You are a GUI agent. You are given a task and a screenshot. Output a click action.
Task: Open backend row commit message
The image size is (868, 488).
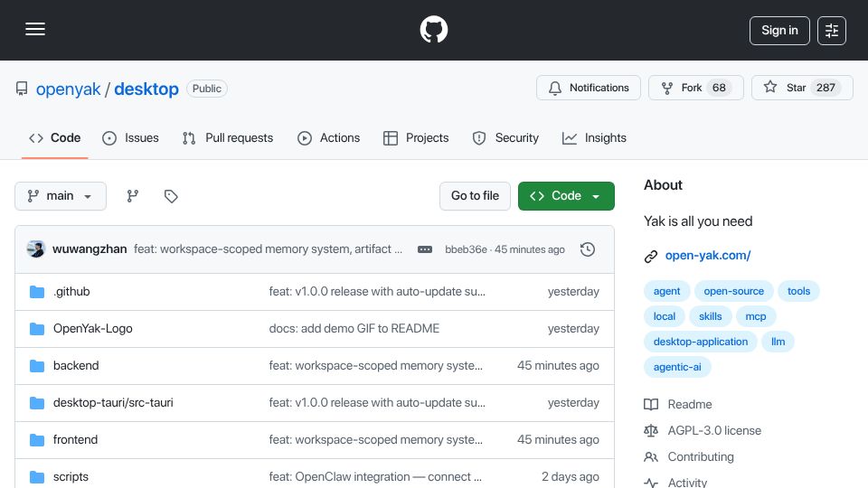pyautogui.click(x=376, y=366)
